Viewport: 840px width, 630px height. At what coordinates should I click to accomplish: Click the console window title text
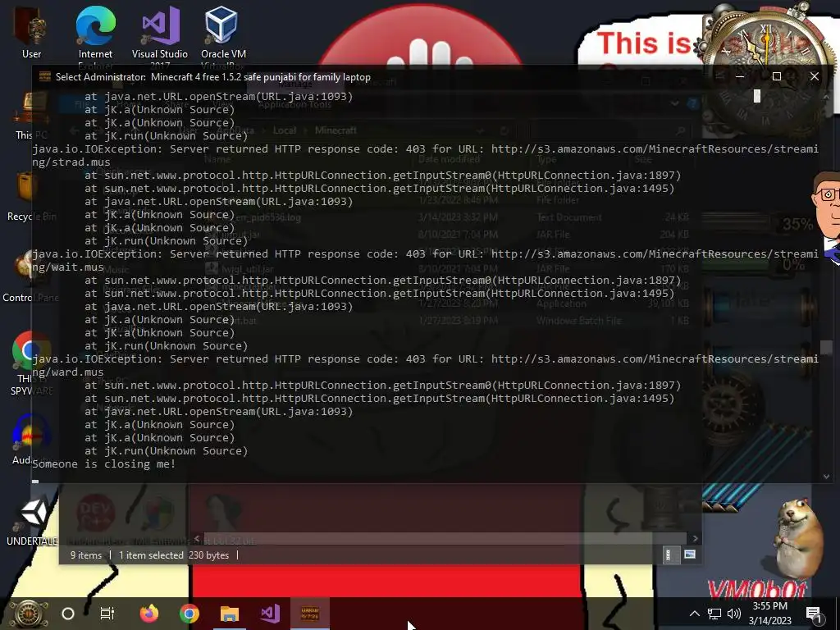(x=213, y=76)
